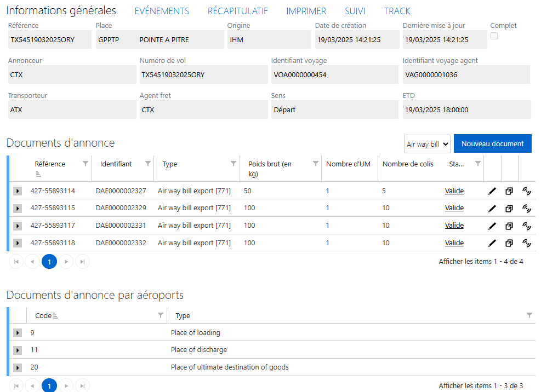Go to the TRACK tab
The width and height of the screenshot is (541, 392).
tap(397, 11)
